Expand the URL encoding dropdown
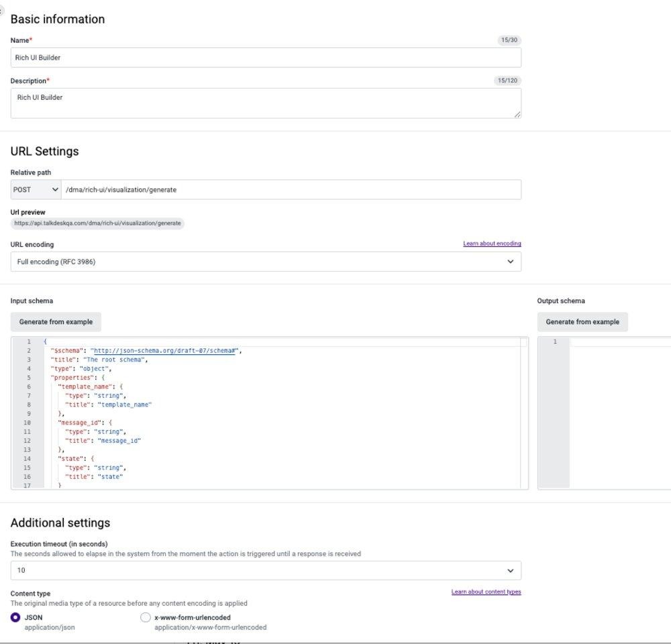Image resolution: width=671 pixels, height=644 pixels. click(x=266, y=262)
